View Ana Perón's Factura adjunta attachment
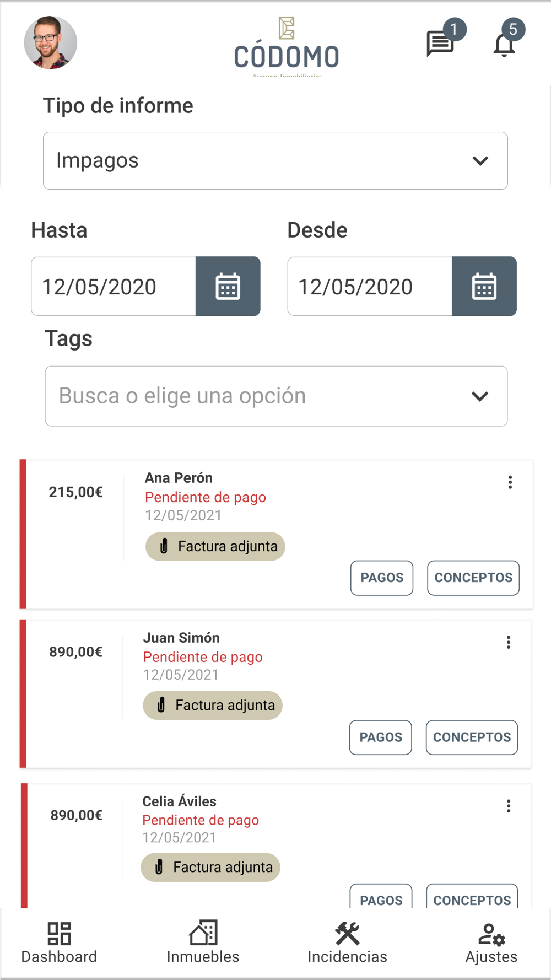Viewport: 551px width, 980px height. [215, 546]
